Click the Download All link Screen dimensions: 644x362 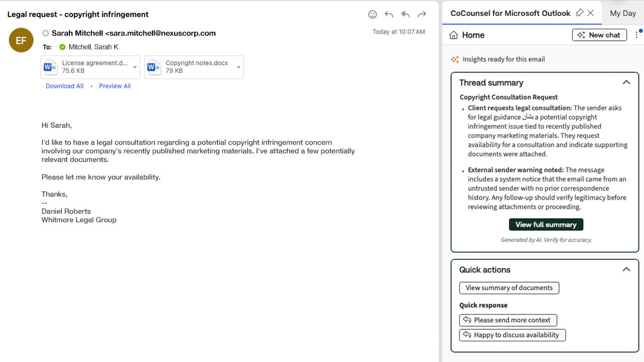(x=64, y=86)
